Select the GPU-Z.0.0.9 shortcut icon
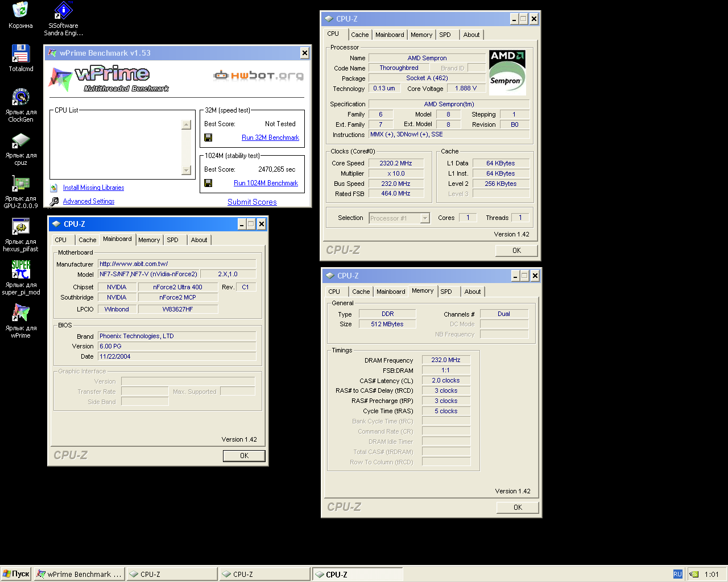Screen dimensions: 728x582 (x=20, y=184)
